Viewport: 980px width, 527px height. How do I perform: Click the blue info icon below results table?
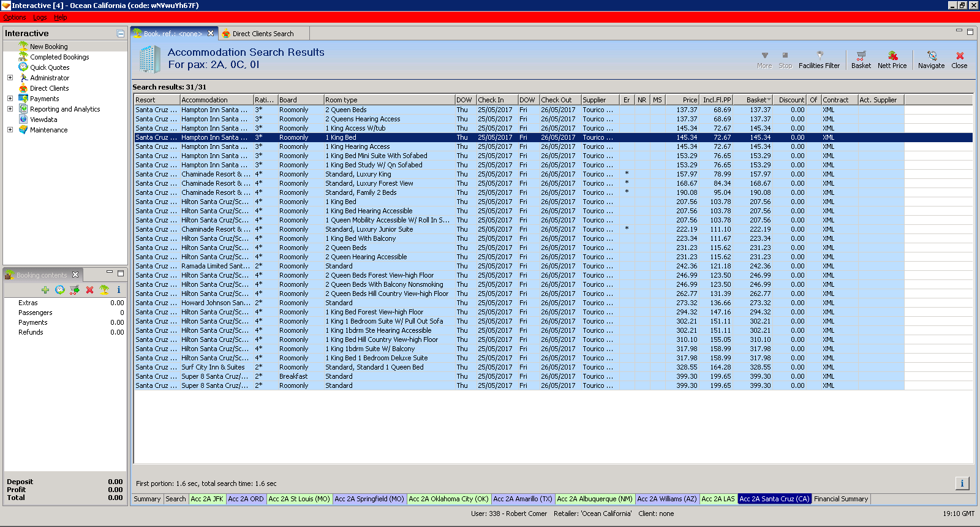[962, 483]
